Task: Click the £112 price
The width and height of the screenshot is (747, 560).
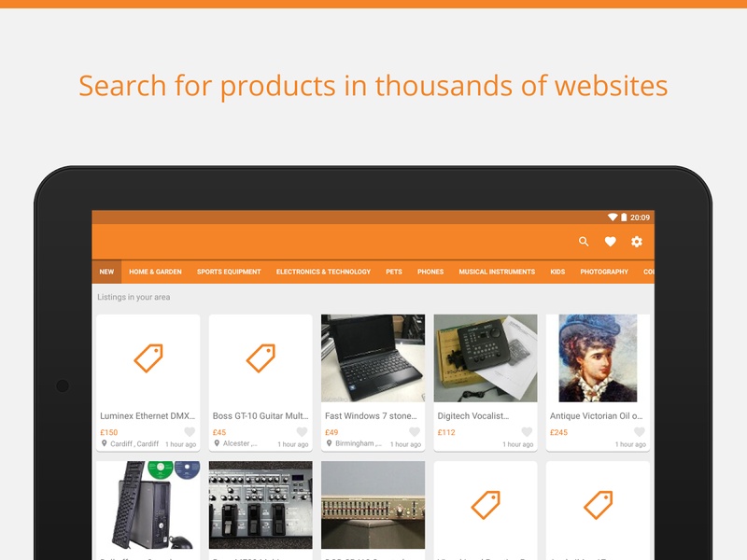Action: click(446, 432)
